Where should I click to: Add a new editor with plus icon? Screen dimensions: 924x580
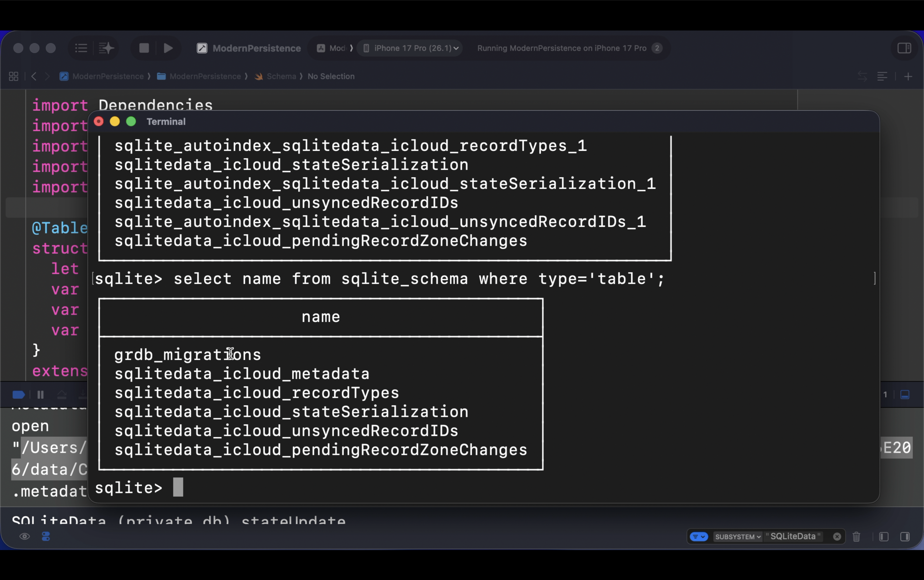908,76
